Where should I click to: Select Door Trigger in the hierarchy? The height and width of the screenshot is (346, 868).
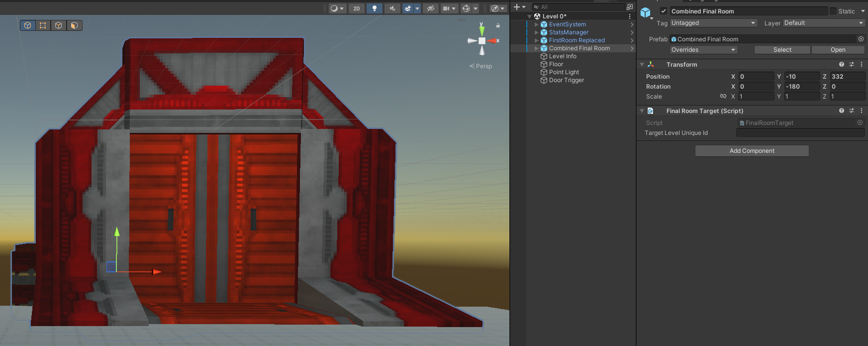566,80
